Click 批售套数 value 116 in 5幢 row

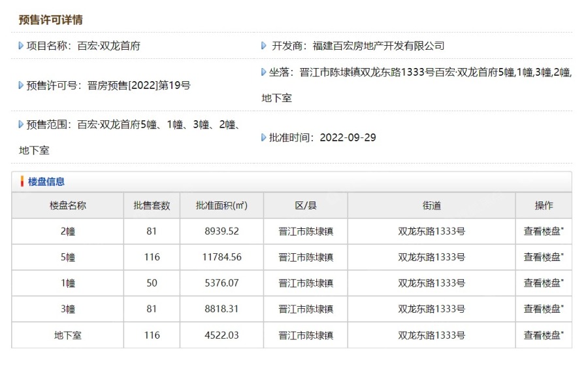tap(152, 257)
